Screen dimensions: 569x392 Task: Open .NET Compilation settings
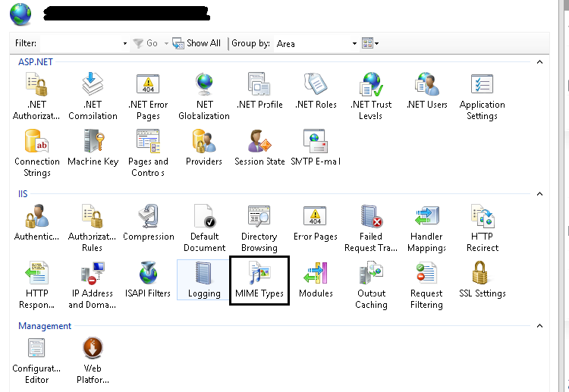93,96
